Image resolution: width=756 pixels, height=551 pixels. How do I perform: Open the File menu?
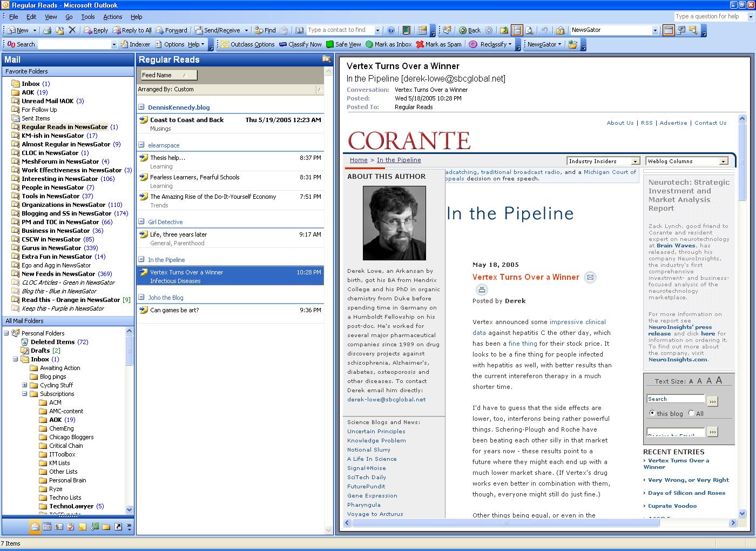coord(13,17)
